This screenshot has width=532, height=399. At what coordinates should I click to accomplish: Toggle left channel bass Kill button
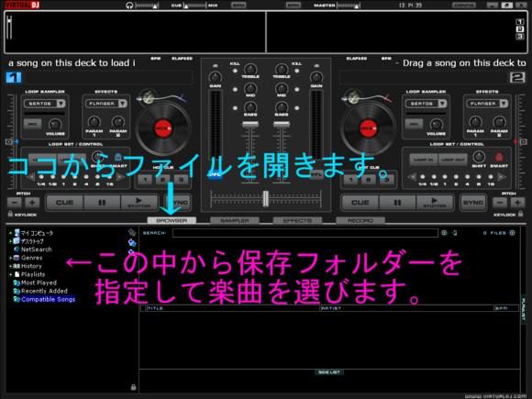pyautogui.click(x=235, y=108)
